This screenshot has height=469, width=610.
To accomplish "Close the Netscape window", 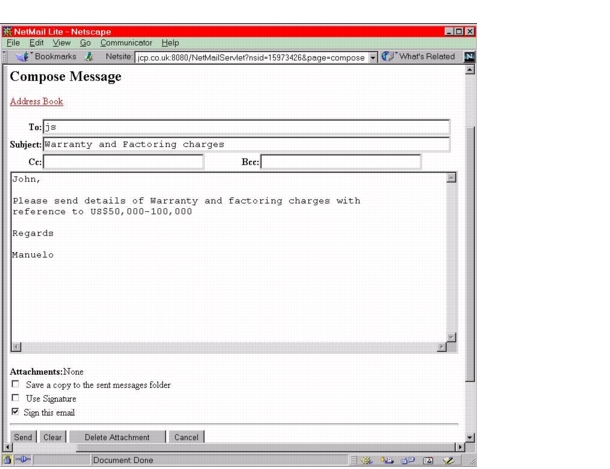I will 470,32.
